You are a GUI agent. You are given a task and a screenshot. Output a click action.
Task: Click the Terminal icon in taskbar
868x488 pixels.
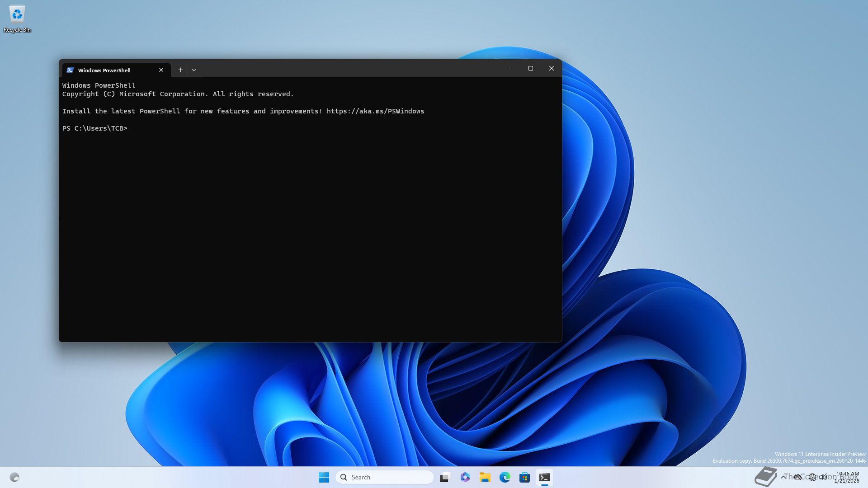pos(544,477)
